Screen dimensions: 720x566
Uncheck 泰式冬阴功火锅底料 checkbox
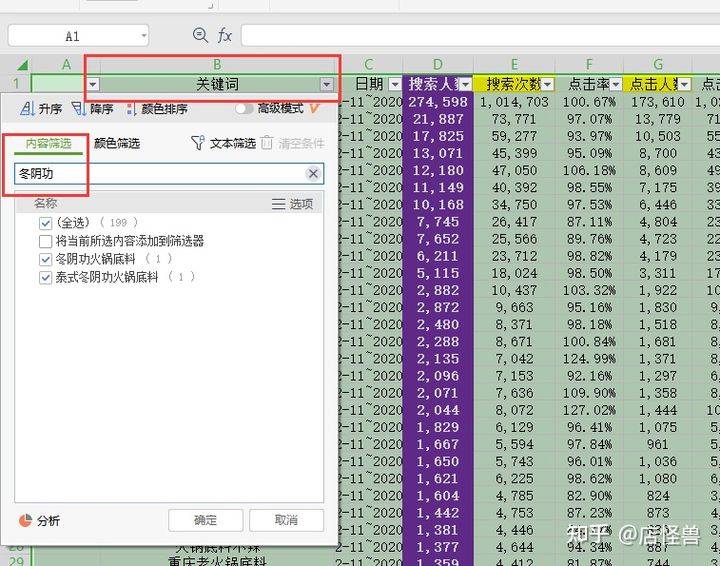pos(45,277)
